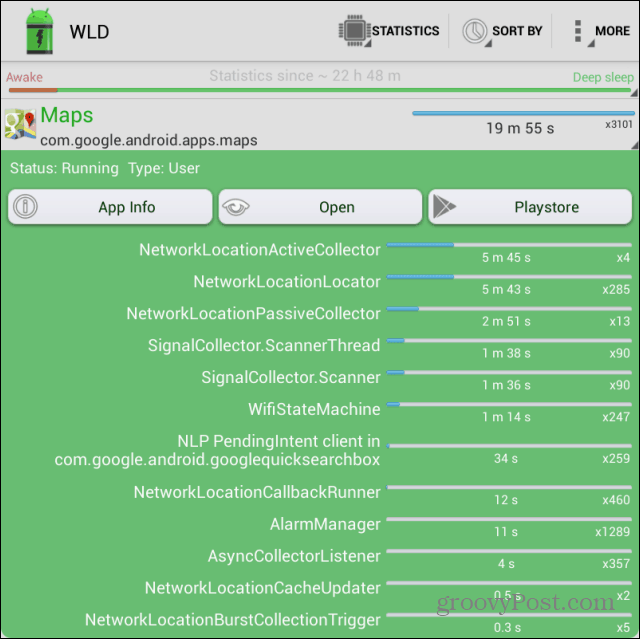Screen dimensions: 640x639
Task: Click the x247 count for WifiStateMachine
Action: (x=616, y=417)
